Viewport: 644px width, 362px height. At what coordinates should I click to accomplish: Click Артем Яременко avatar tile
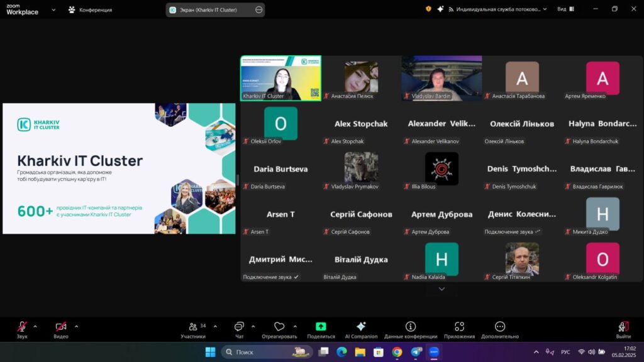click(x=602, y=78)
